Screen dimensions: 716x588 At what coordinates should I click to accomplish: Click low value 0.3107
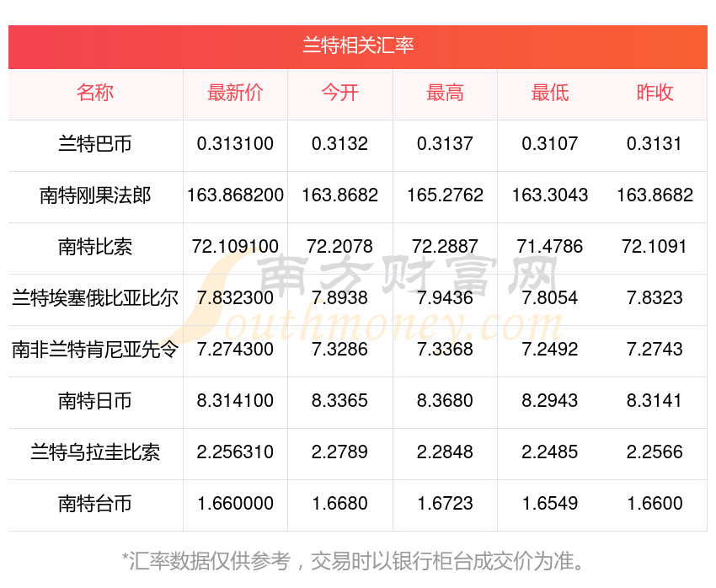coord(550,144)
